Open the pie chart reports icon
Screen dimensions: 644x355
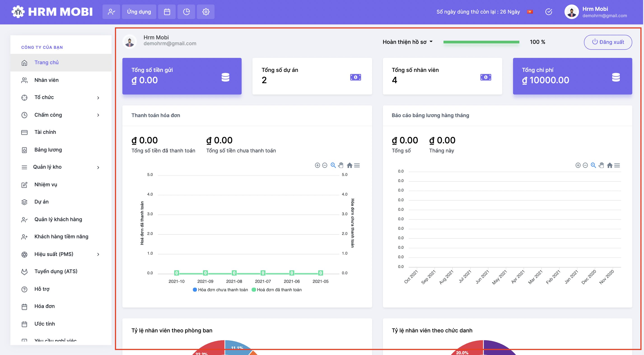(x=186, y=12)
